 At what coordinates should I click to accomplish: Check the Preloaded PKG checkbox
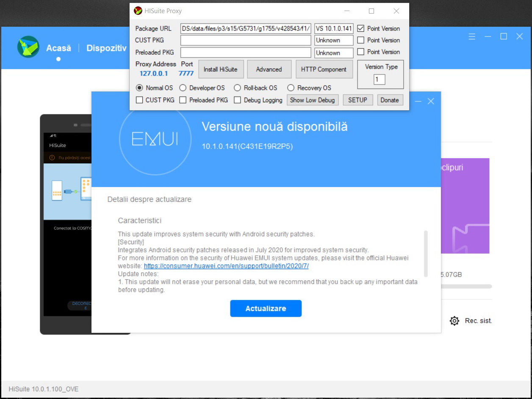(x=183, y=100)
